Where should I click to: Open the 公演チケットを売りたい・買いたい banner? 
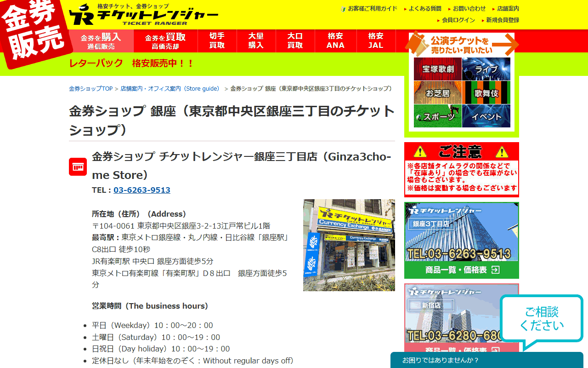pos(462,45)
